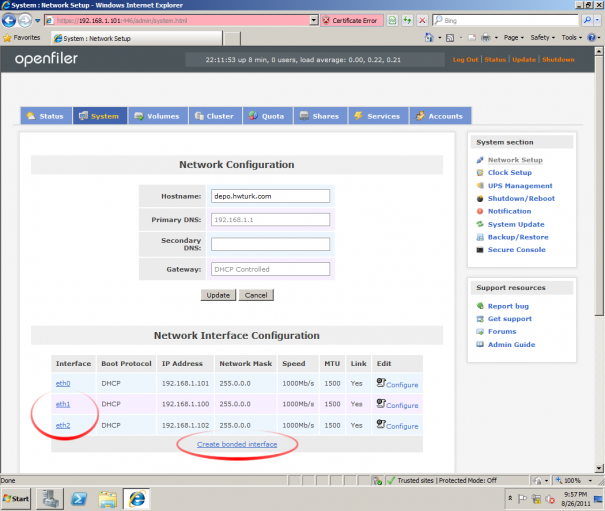Open Shutdown/Reboot in sidebar
This screenshot has width=605, height=511.
click(521, 198)
